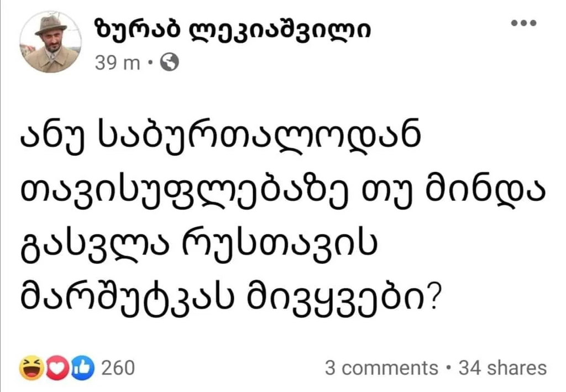Open the list of 260 reactions
The width and height of the screenshot is (566, 392).
click(119, 367)
